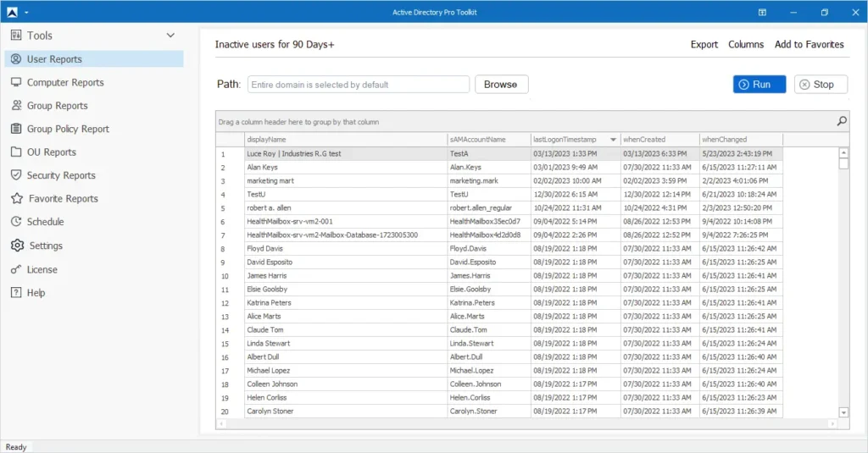
Task: Click the whenCreated column header
Action: point(659,140)
